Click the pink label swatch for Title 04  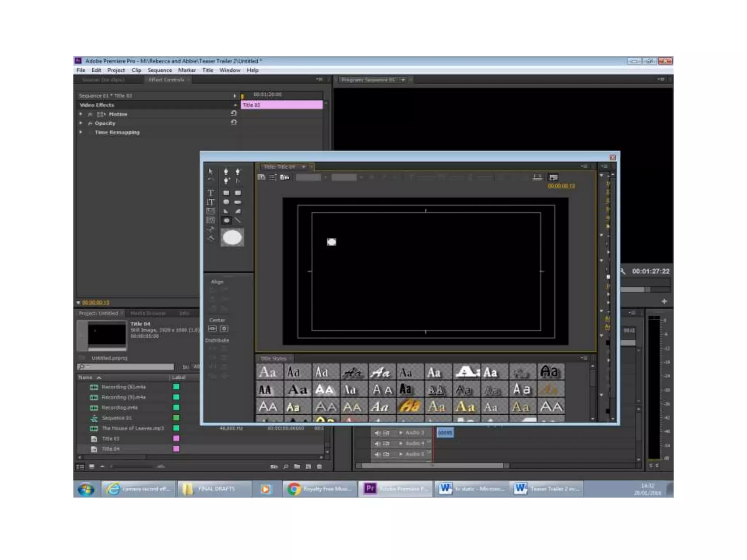tap(176, 449)
